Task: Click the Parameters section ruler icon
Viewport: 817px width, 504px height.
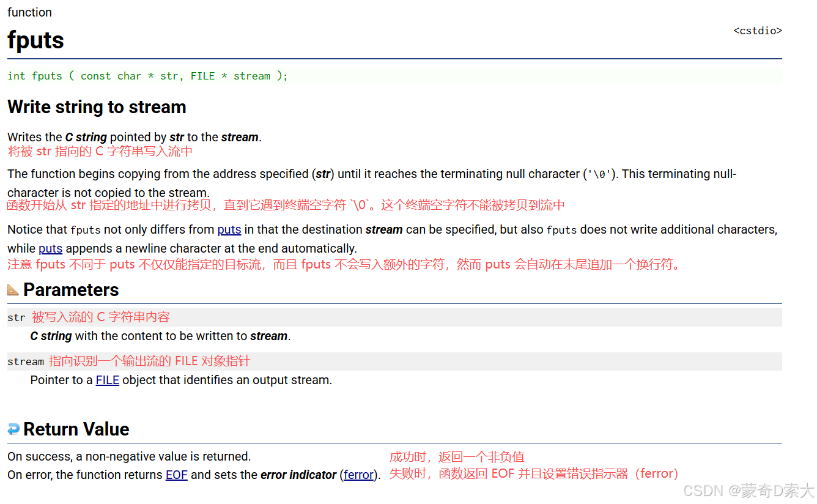Action: [x=13, y=290]
